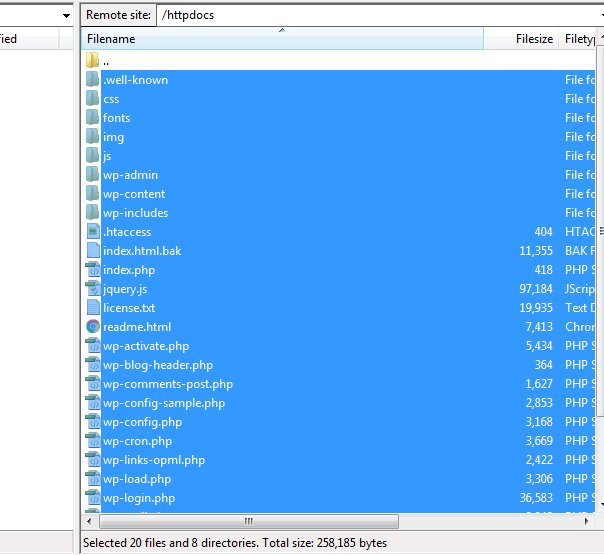This screenshot has width=604, height=555.
Task: Click the img folder icon
Action: (92, 137)
